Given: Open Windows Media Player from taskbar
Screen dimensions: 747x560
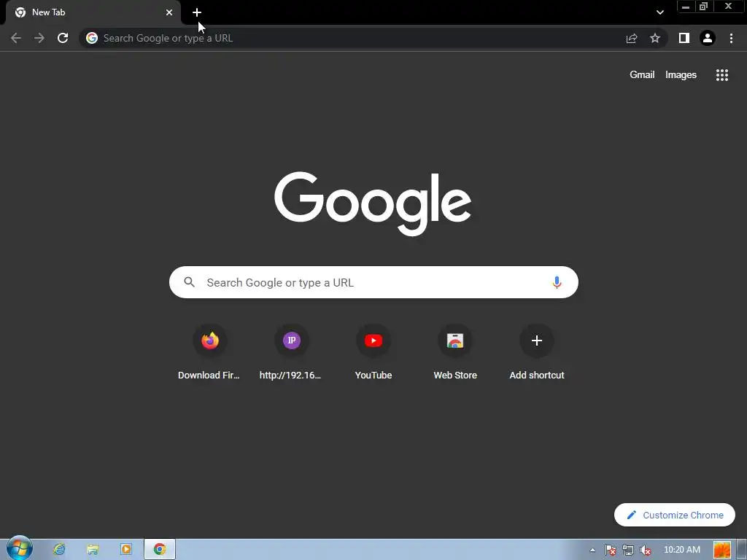Looking at the screenshot, I should (x=126, y=550).
